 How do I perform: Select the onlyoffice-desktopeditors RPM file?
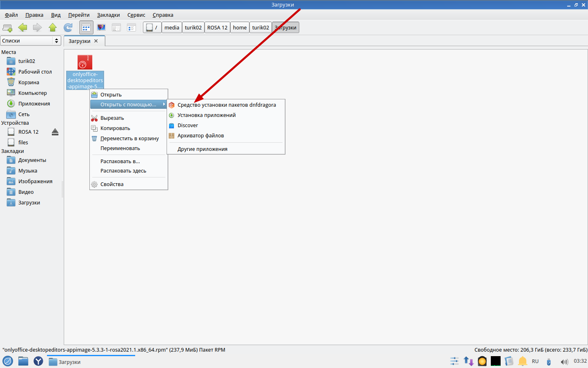click(85, 72)
